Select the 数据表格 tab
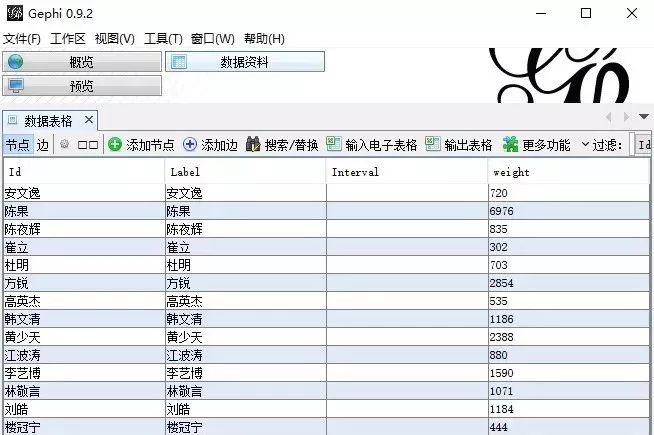 pyautogui.click(x=48, y=121)
